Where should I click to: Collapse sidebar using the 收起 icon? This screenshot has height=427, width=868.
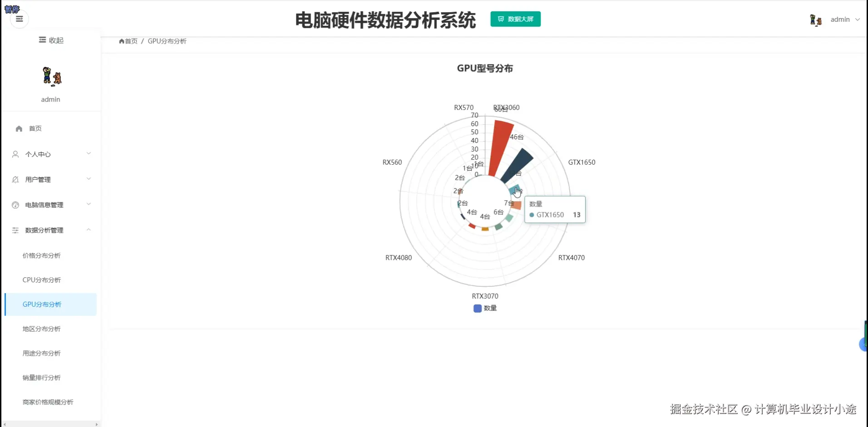pos(42,40)
